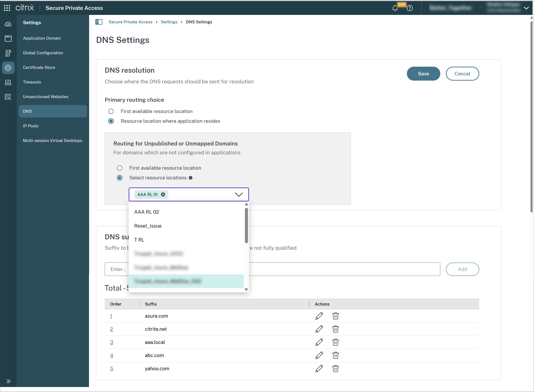Select Resource location where application resides
The width and height of the screenshot is (534, 392).
coord(111,121)
